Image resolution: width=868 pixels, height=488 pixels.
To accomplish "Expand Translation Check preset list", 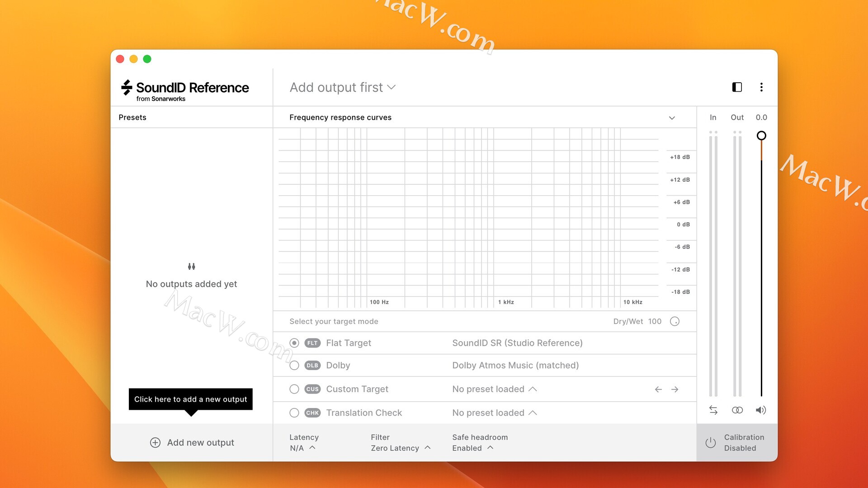I will [x=495, y=413].
